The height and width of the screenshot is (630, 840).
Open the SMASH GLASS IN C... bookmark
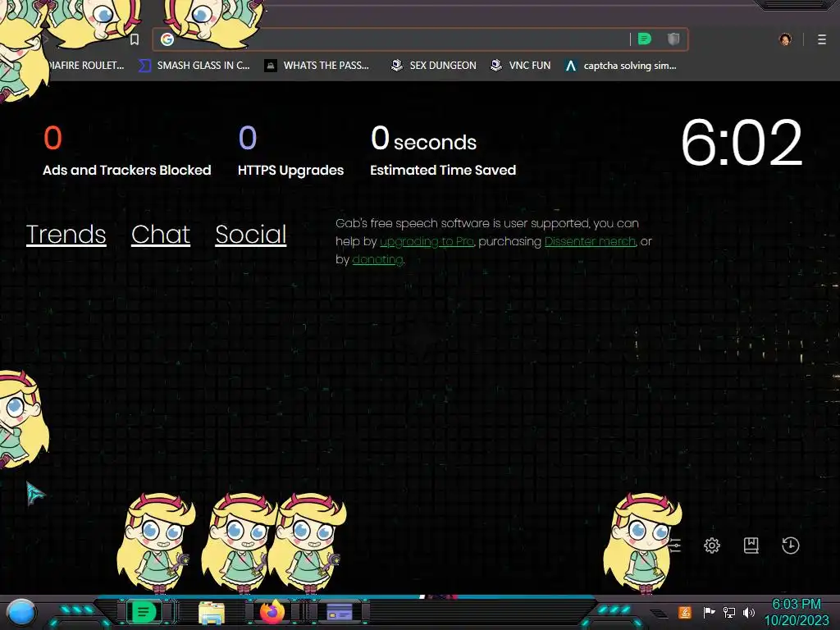pyautogui.click(x=194, y=66)
